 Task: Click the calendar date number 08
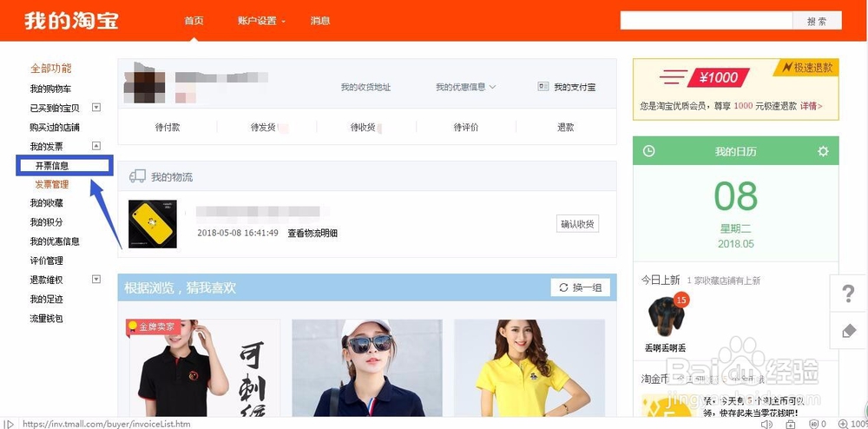736,196
